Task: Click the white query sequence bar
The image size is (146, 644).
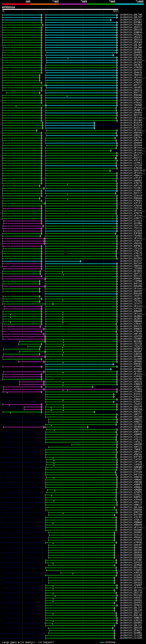Action: 60,10
